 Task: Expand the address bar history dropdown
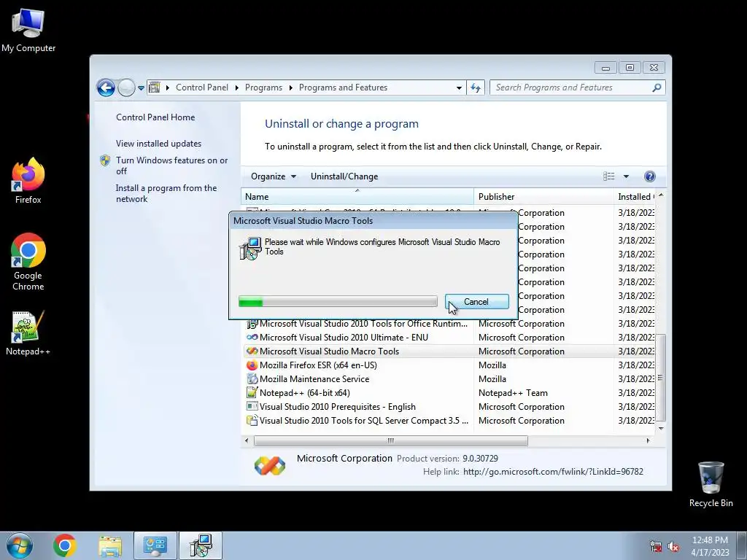(459, 88)
